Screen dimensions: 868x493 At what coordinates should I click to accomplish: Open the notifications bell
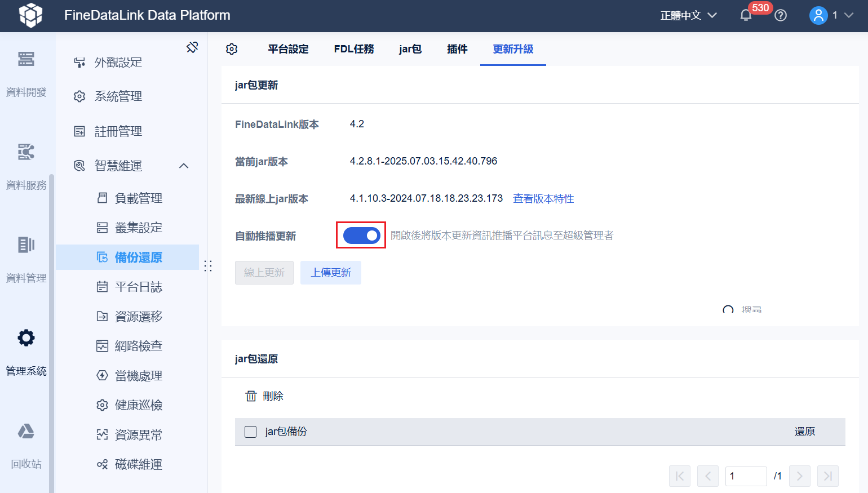746,15
